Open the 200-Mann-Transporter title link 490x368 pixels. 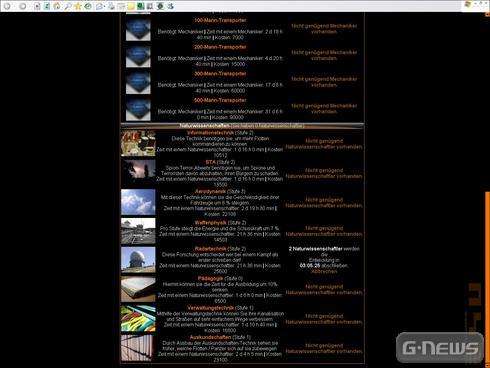(220, 47)
